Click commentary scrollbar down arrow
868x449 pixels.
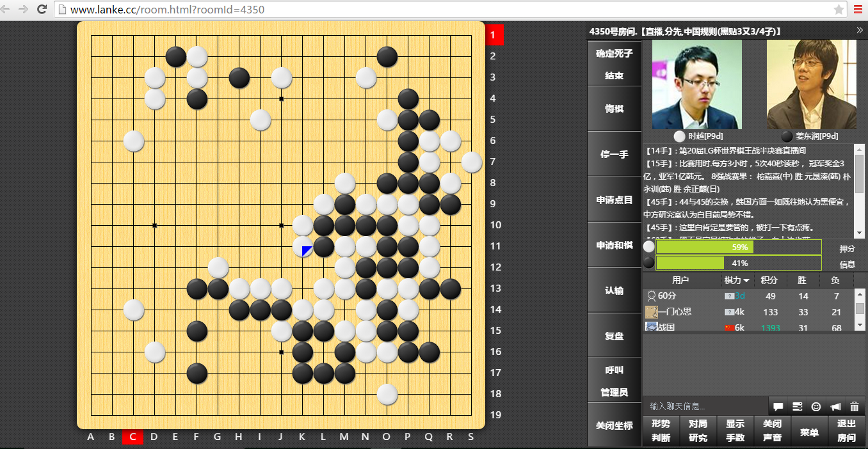coord(860,233)
